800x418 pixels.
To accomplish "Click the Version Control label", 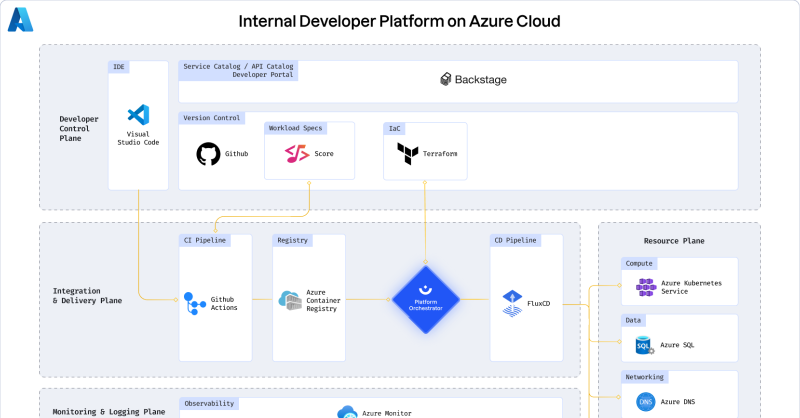I will click(212, 118).
